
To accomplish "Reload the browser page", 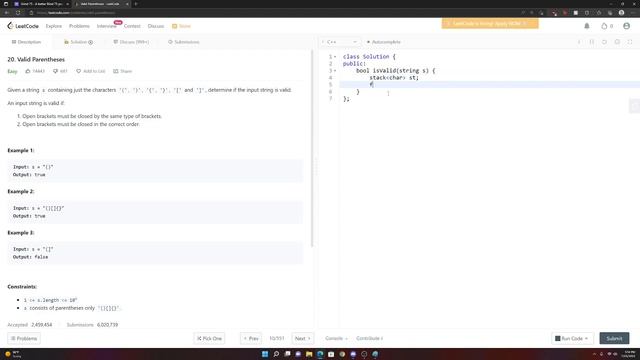I will [x=18, y=13].
